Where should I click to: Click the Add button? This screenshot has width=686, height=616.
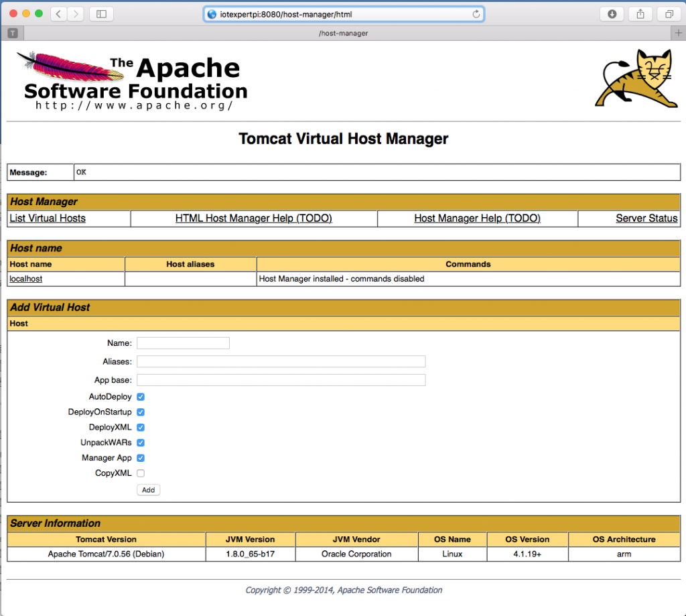click(148, 490)
